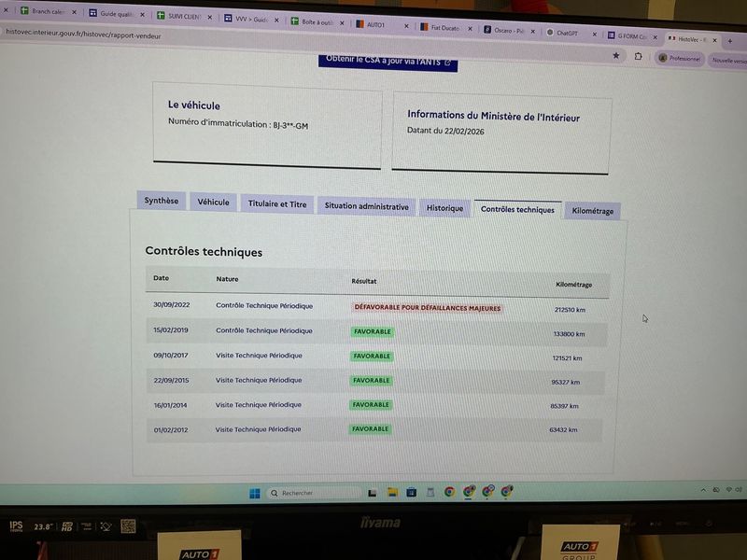Click the bookmark star icon

click(x=616, y=56)
